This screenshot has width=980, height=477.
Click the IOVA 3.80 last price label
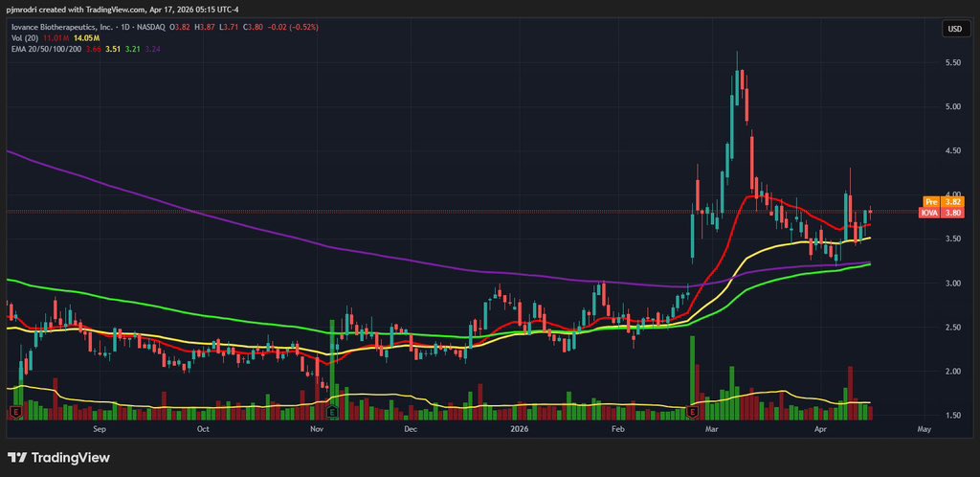point(942,213)
